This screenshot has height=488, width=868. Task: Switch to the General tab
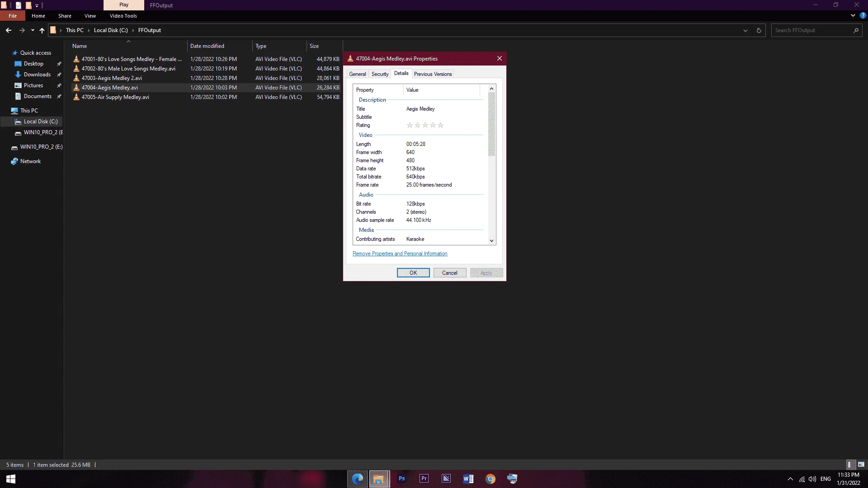point(357,74)
